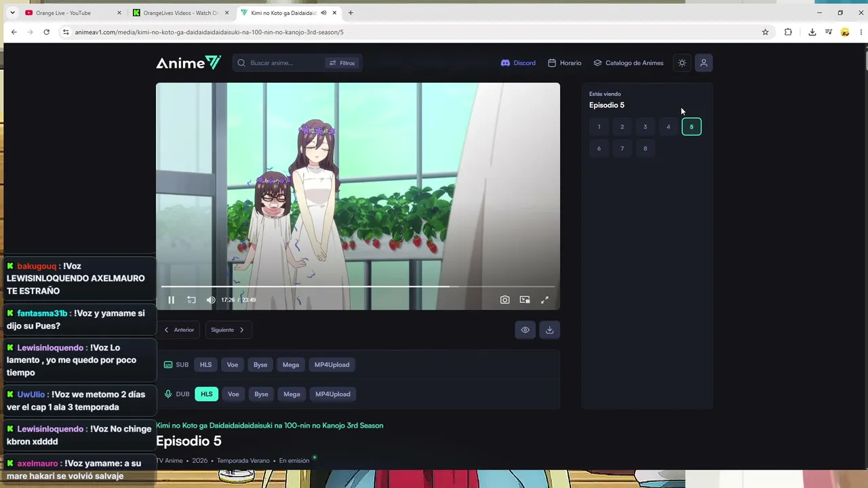Open episode 3 from the episode list
868x488 pixels.
pyautogui.click(x=645, y=127)
